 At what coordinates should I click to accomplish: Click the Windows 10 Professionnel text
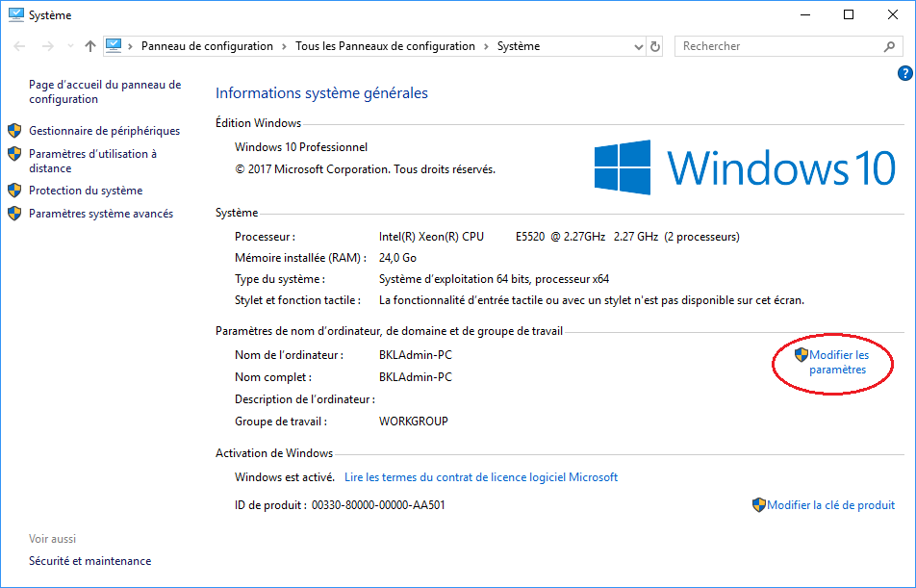301,147
